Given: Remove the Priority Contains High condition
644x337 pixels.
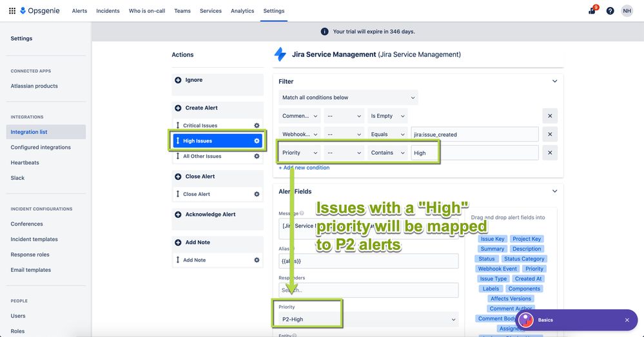Looking at the screenshot, I should tap(549, 153).
